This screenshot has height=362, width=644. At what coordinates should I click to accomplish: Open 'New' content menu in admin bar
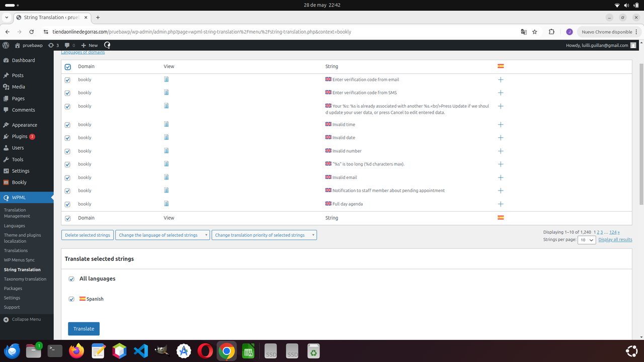point(90,45)
